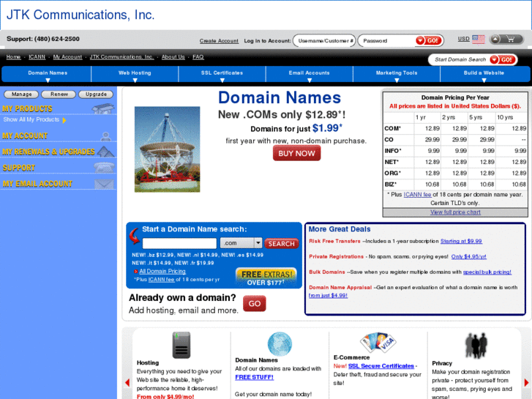Click the red arrow beside domain search
This screenshot has width=532, height=399.
pos(135,236)
